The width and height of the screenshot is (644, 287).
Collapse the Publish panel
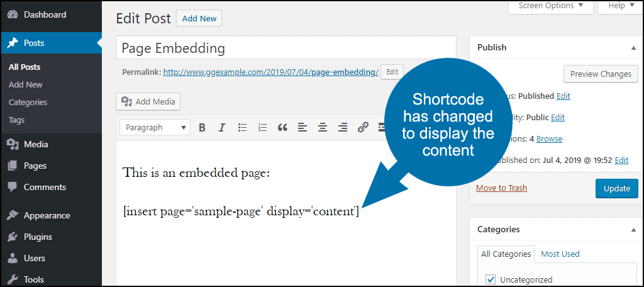click(x=633, y=48)
